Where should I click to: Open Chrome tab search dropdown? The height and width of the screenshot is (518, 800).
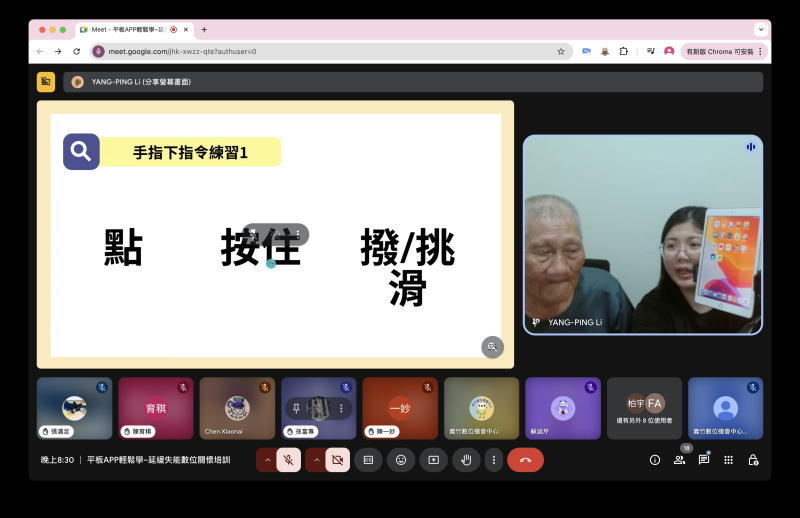761,30
